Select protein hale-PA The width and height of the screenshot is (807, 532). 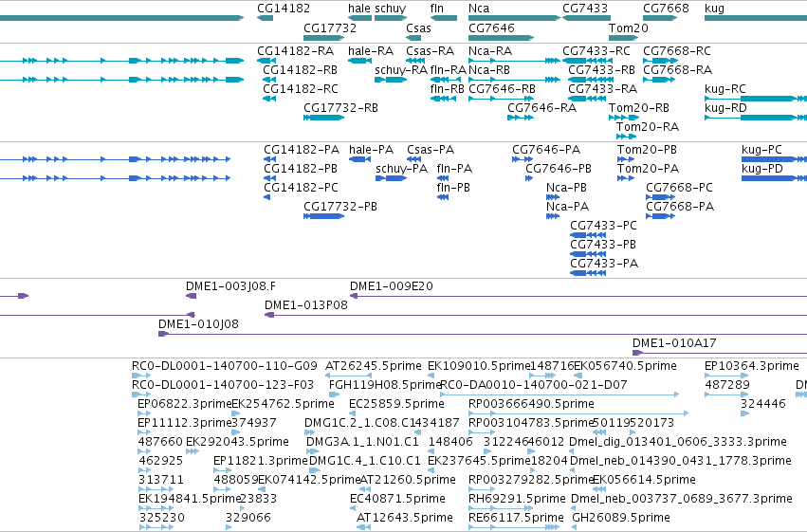371,150
